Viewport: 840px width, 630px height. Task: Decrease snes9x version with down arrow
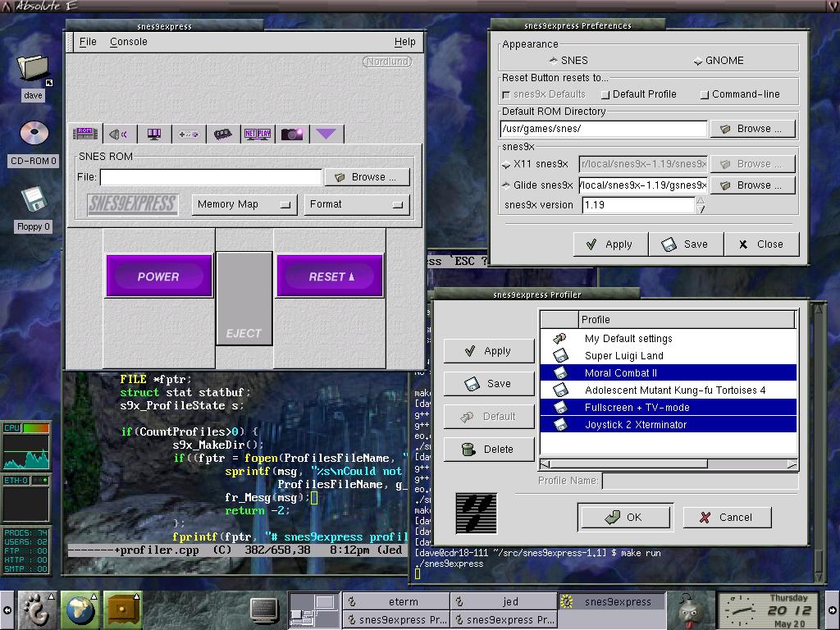pyautogui.click(x=701, y=209)
